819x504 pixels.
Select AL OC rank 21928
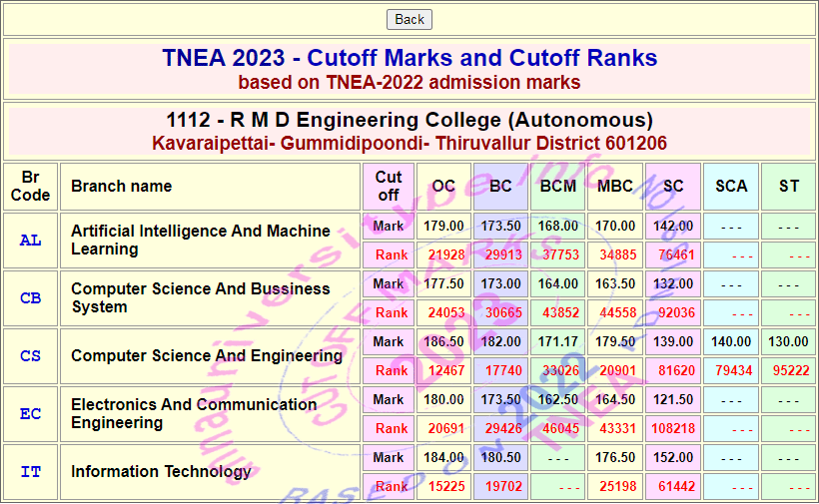pyautogui.click(x=446, y=254)
